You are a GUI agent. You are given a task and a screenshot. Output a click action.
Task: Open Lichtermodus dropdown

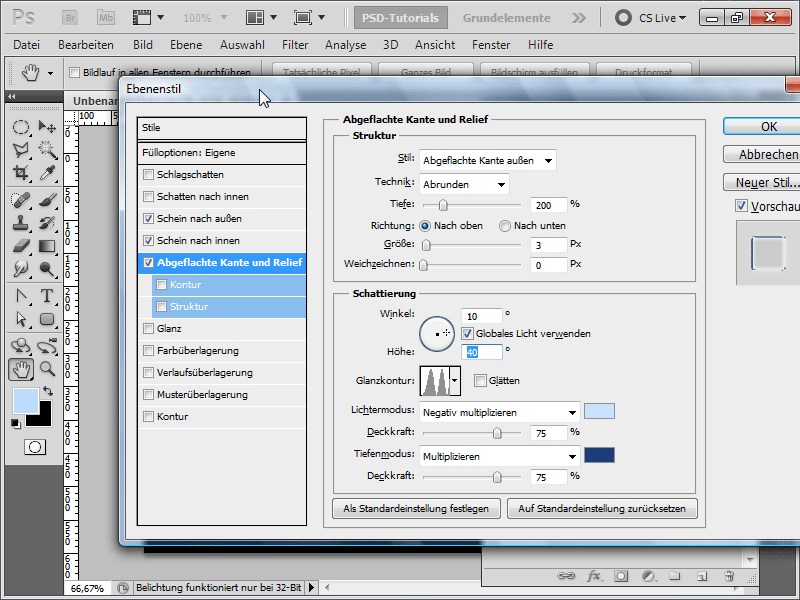499,412
